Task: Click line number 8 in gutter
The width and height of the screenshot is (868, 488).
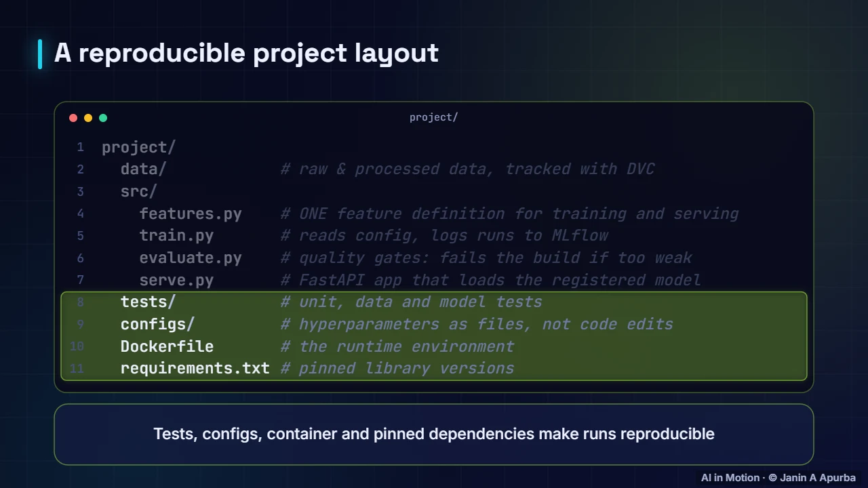Action: (x=81, y=302)
